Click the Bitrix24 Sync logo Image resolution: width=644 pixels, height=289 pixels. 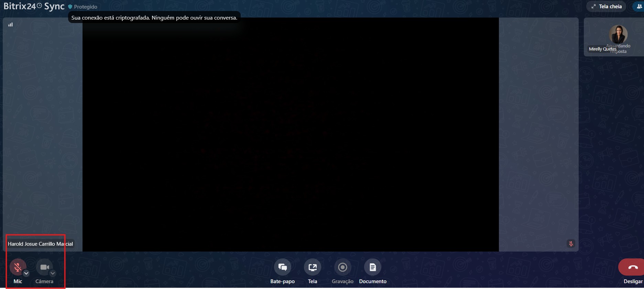coord(34,7)
